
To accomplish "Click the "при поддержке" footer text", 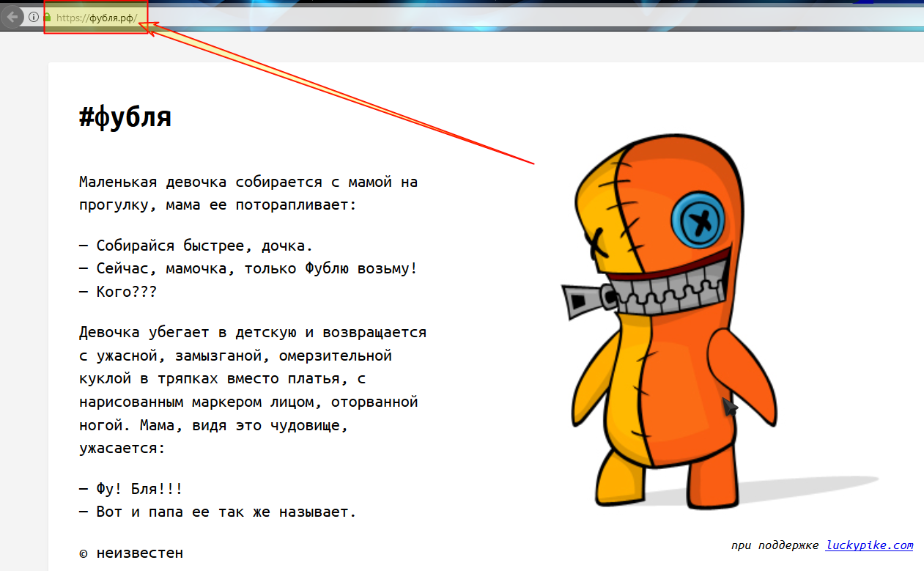I will click(776, 545).
